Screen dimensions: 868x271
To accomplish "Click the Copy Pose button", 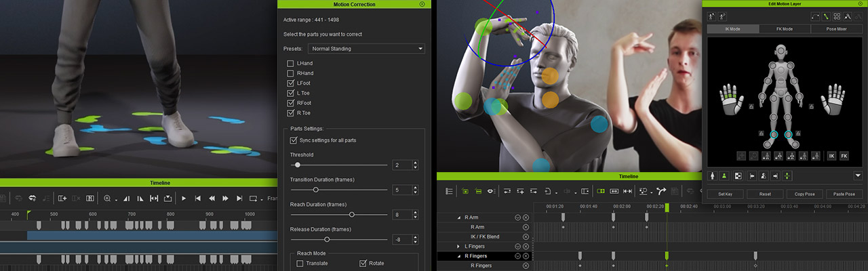I will [804, 194].
